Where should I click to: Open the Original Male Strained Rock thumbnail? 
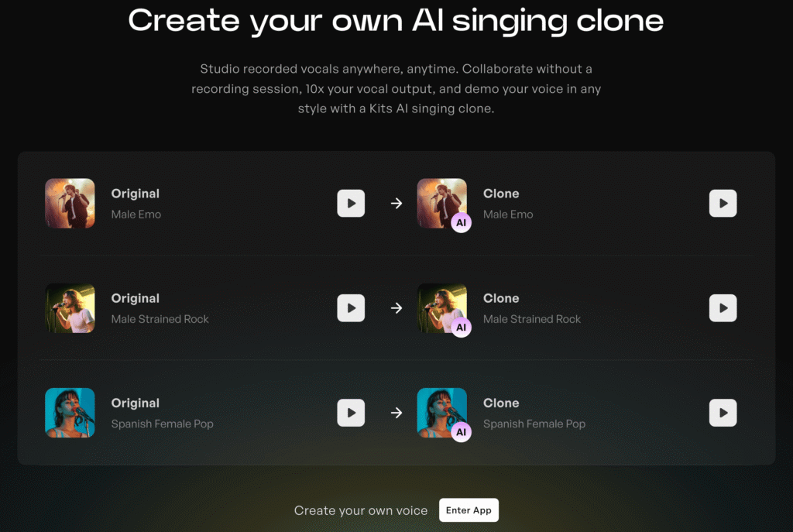tap(70, 308)
